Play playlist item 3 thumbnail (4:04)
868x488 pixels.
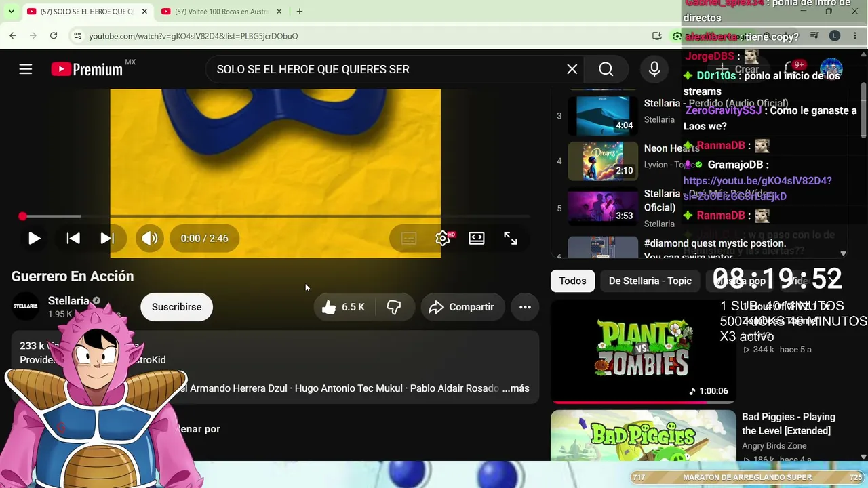coord(603,116)
